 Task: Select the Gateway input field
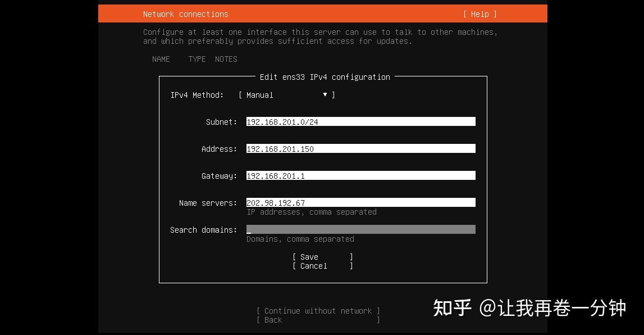[x=360, y=175]
